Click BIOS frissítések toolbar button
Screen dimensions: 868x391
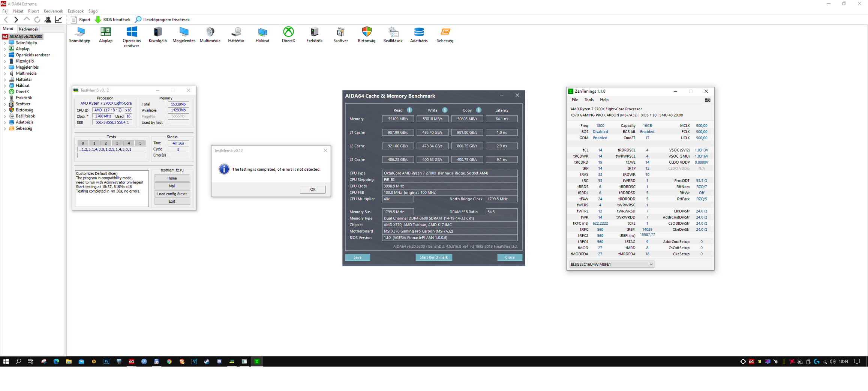(112, 20)
